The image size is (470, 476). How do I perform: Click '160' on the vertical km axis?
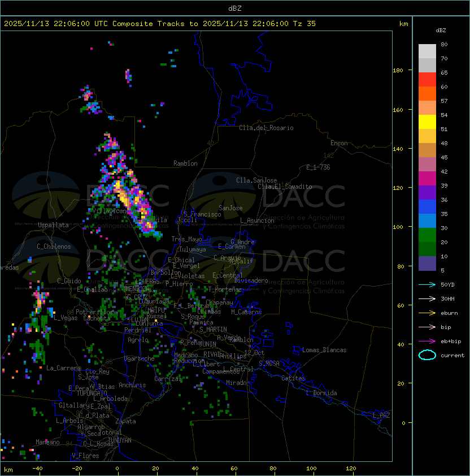point(398,110)
